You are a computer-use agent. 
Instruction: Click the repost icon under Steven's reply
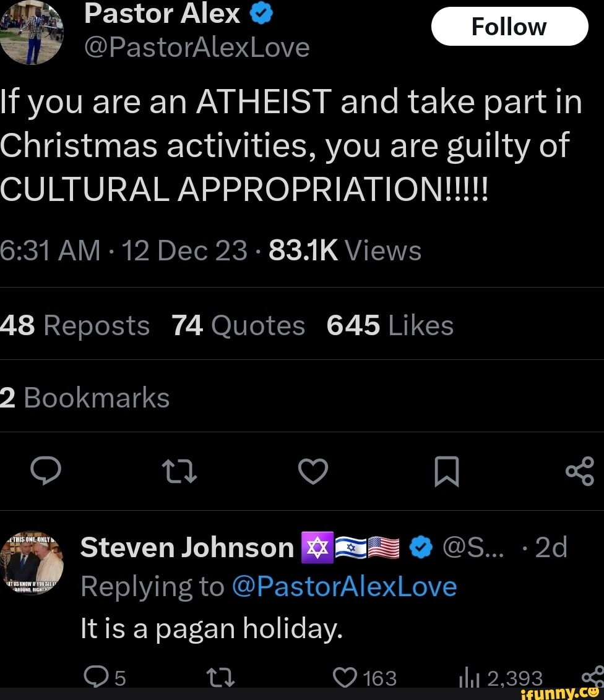point(220,677)
